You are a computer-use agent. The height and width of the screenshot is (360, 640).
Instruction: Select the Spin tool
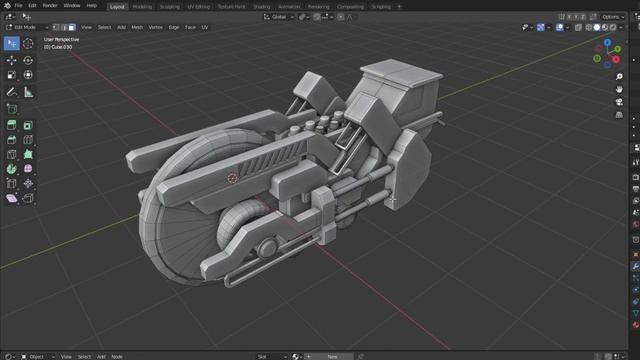[x=12, y=169]
